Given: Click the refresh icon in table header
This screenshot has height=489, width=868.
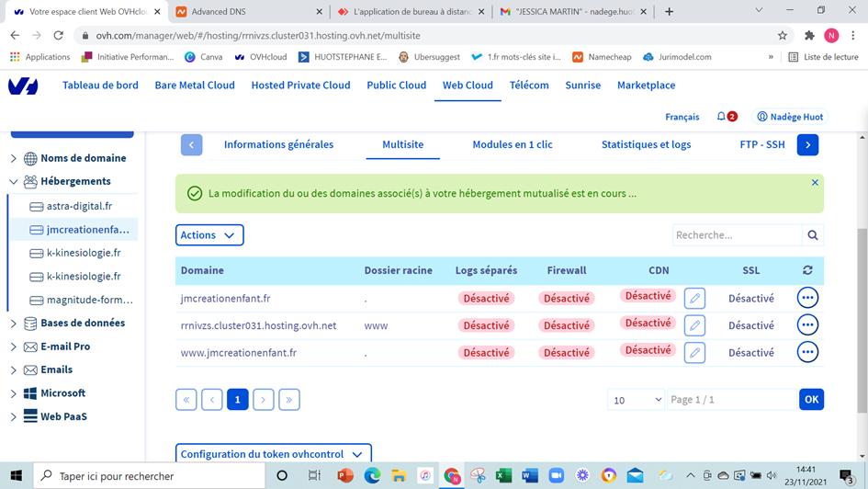Looking at the screenshot, I should click(x=807, y=270).
